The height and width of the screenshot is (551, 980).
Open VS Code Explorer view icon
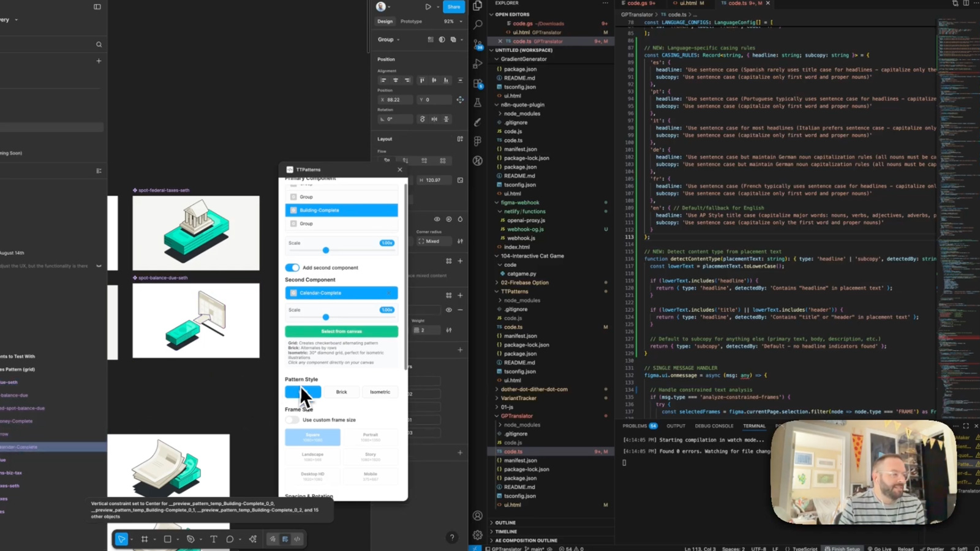point(478,6)
